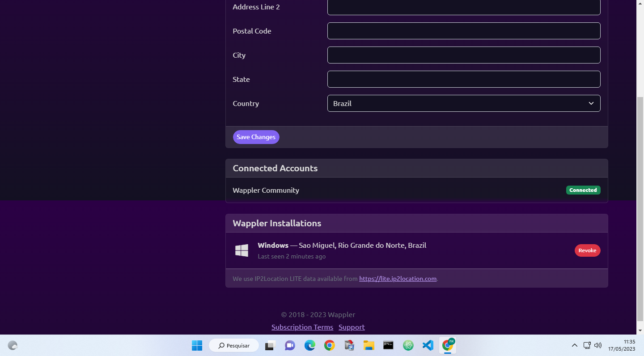Screen dimensions: 644x356
Task: Click the Pesquisar search bar
Action: click(x=233, y=345)
